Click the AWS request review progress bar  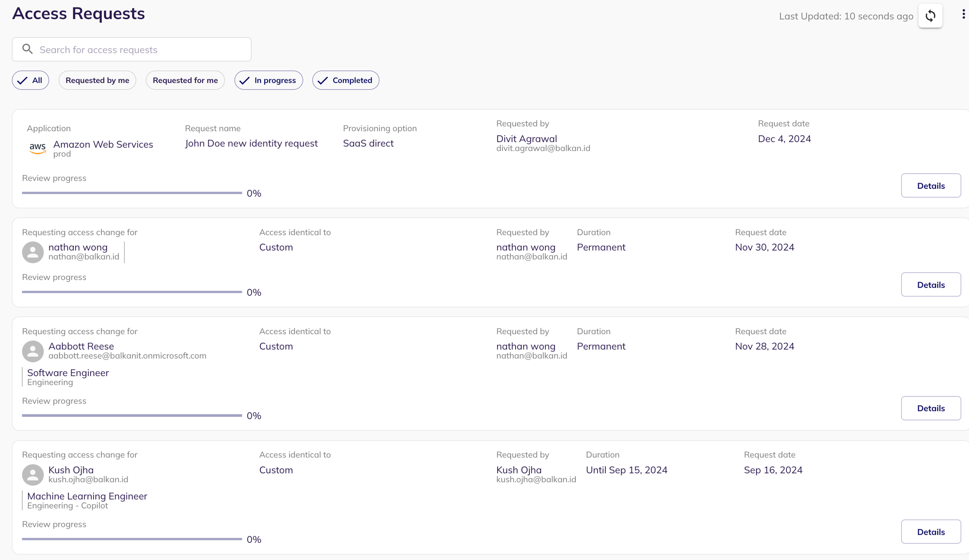click(132, 193)
